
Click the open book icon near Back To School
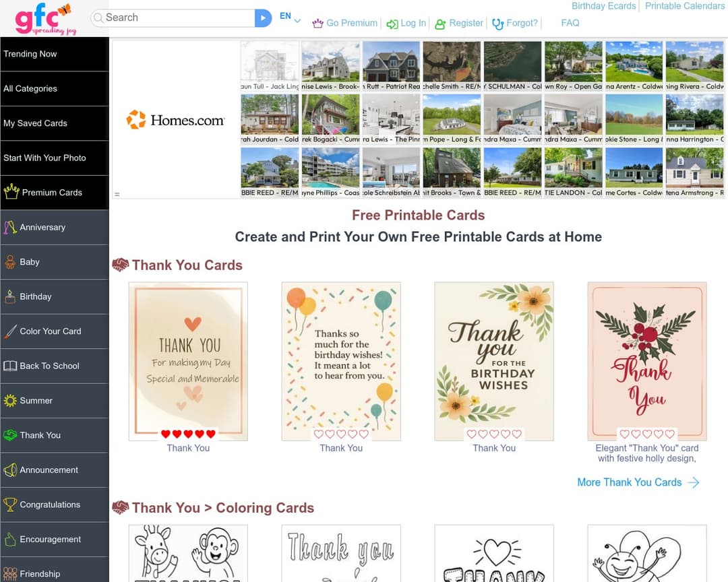click(x=12, y=366)
